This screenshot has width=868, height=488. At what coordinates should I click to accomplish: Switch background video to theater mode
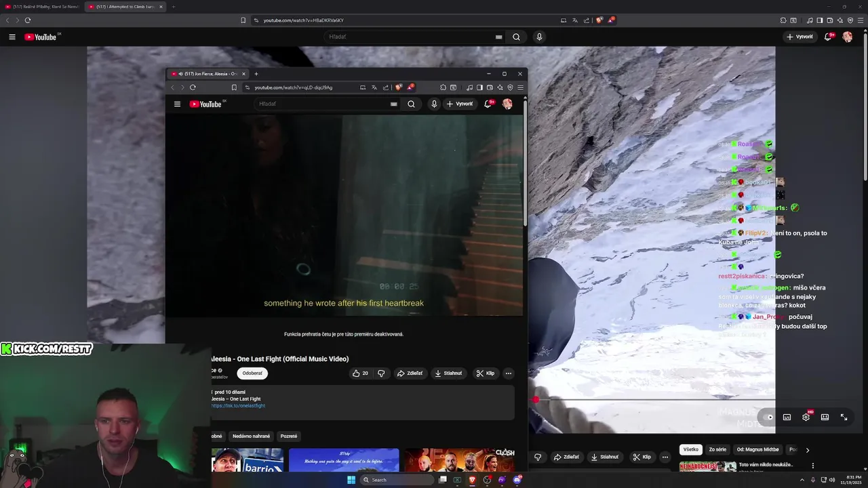825,417
